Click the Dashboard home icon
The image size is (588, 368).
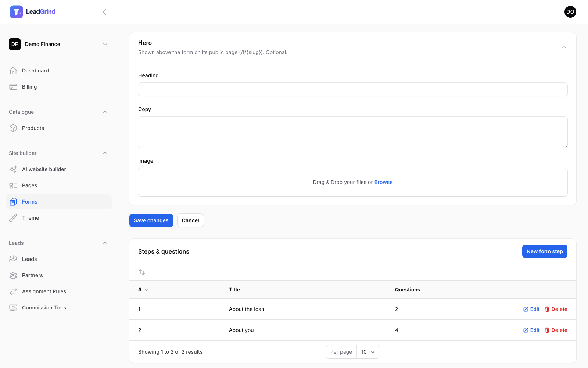tap(13, 71)
